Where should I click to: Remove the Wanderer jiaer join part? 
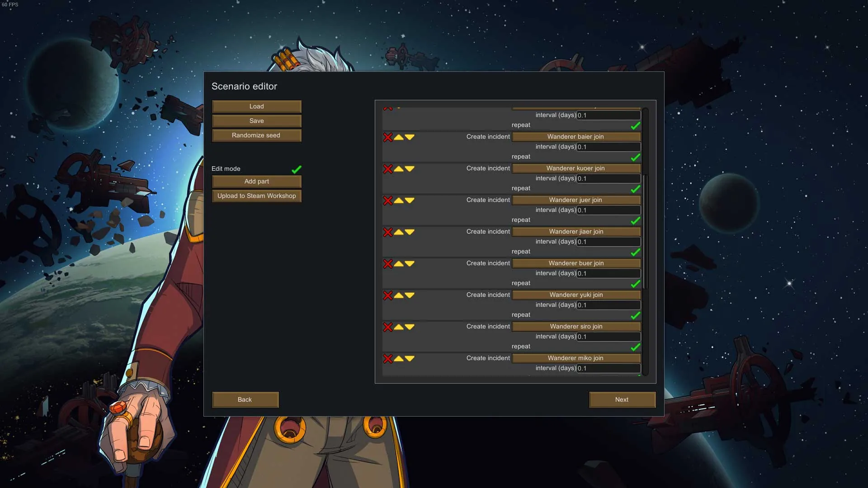coord(387,232)
